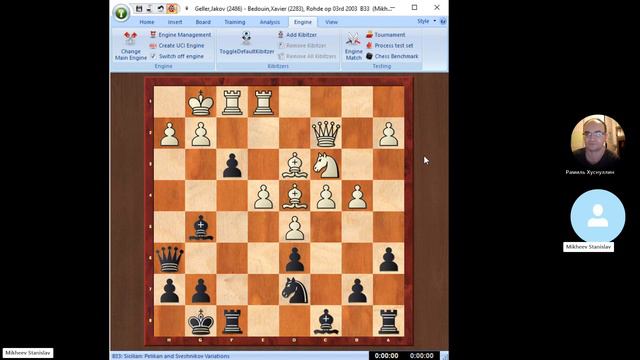Click Add Kibitzer
Screen dimensions: 640x360
297,35
